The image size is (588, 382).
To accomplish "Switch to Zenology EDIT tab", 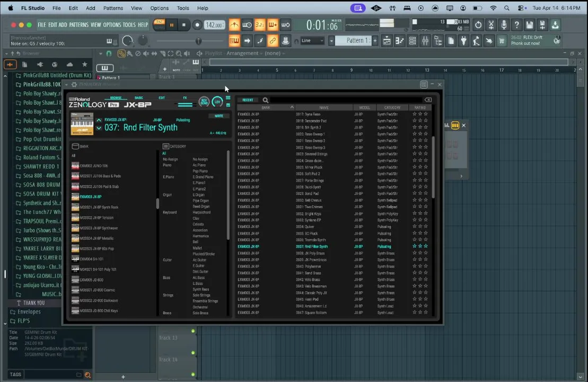I will pyautogui.click(x=162, y=98).
